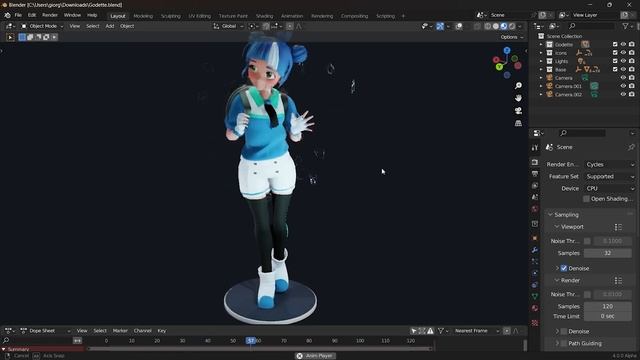The width and height of the screenshot is (640, 360).
Task: Open Viewport sampling presets list icon
Action: coord(618,227)
